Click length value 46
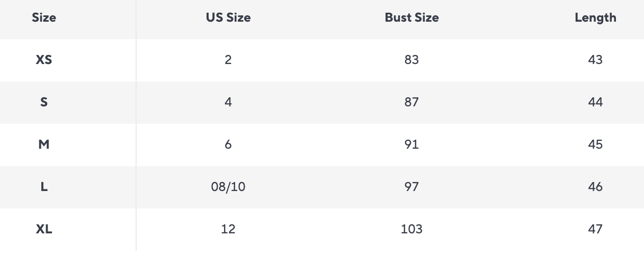Screen dimensions: 644x254 (x=595, y=187)
